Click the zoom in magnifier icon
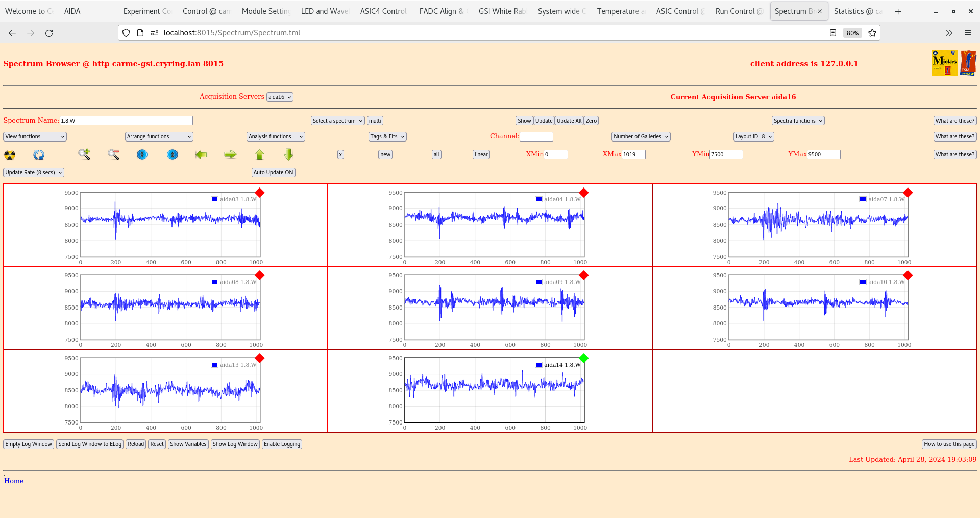The width and height of the screenshot is (980, 518). [84, 154]
